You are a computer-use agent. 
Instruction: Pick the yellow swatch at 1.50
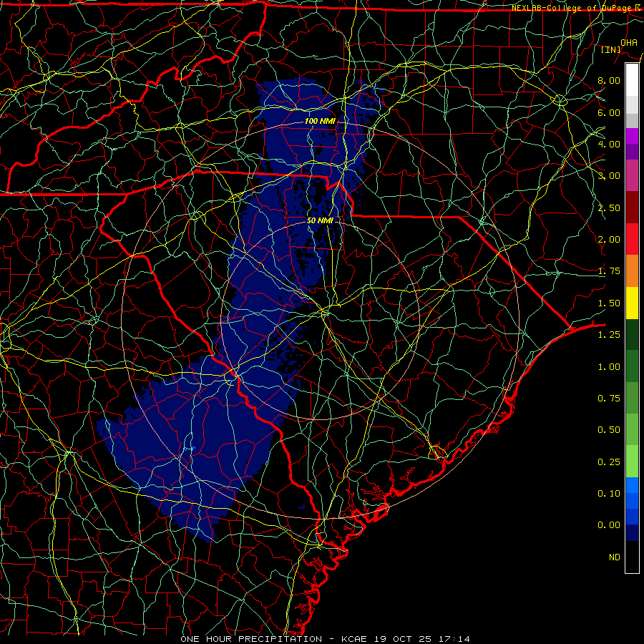(632, 303)
